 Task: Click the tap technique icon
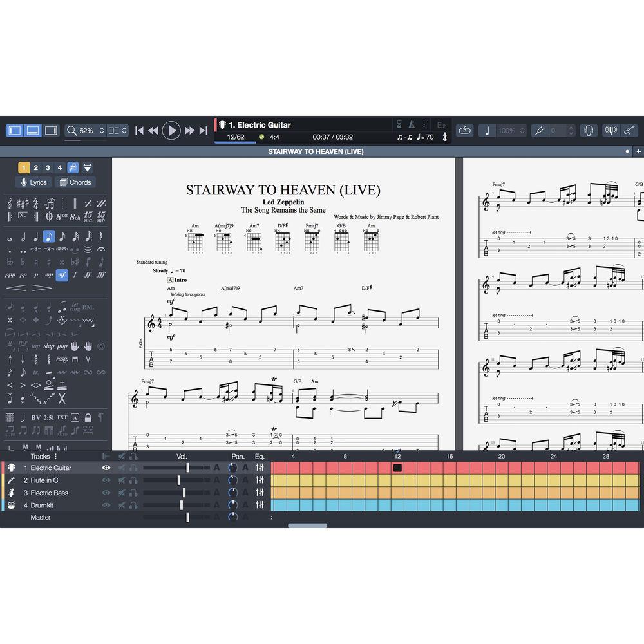point(35,346)
